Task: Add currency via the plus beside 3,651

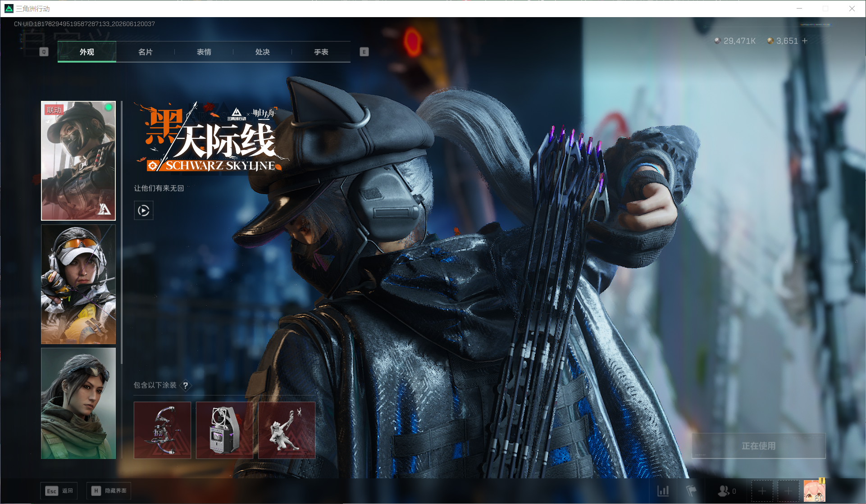Action: click(x=805, y=41)
